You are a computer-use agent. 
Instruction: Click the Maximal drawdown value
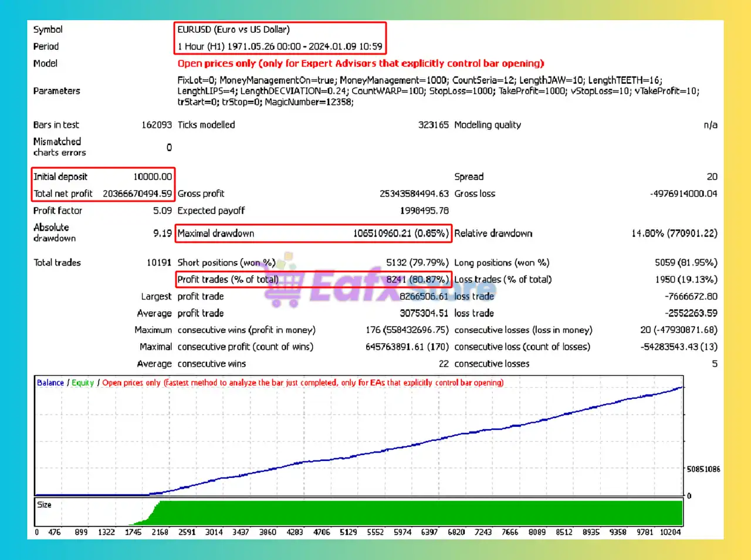(400, 233)
